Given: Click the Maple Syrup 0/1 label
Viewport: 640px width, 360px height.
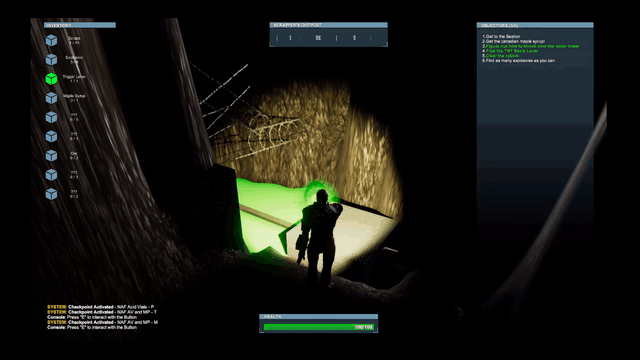Looking at the screenshot, I should 74,98.
